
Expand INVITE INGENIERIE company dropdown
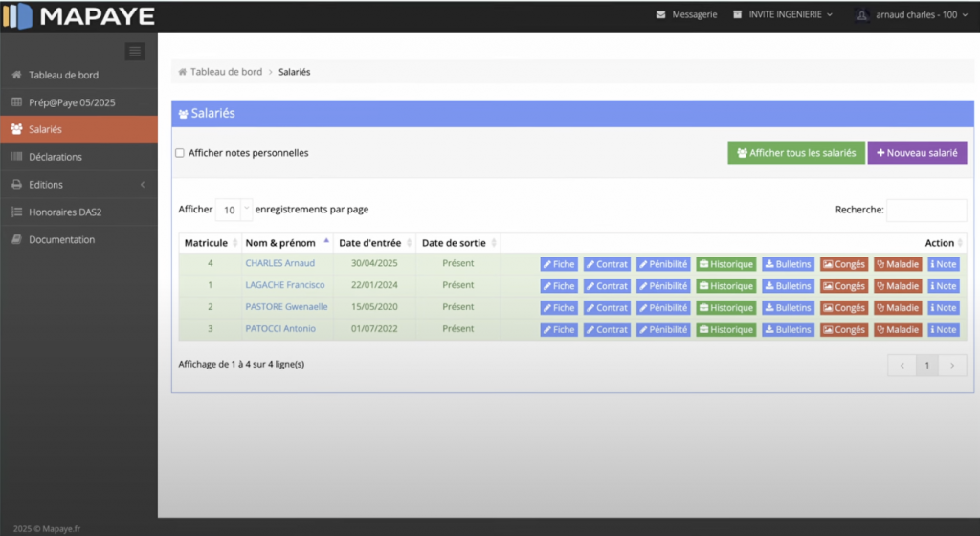click(x=783, y=15)
